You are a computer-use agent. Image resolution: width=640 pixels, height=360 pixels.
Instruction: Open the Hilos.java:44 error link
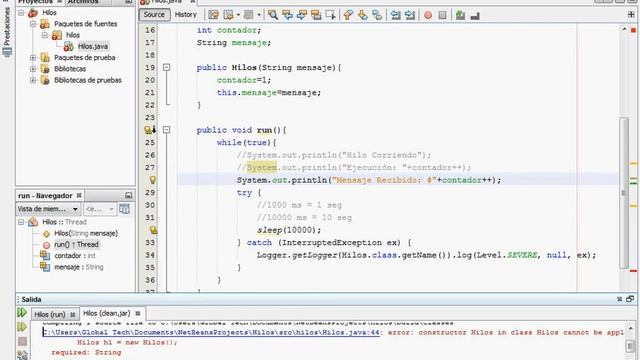click(211, 332)
